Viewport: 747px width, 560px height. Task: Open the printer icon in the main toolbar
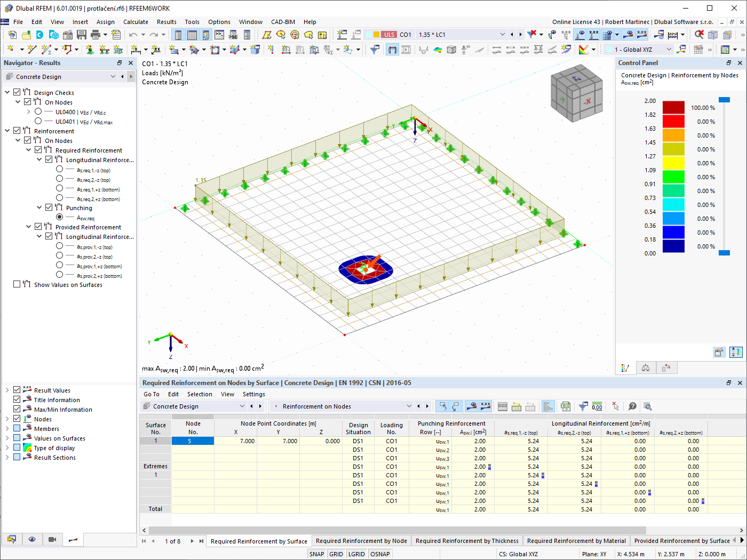(96, 34)
